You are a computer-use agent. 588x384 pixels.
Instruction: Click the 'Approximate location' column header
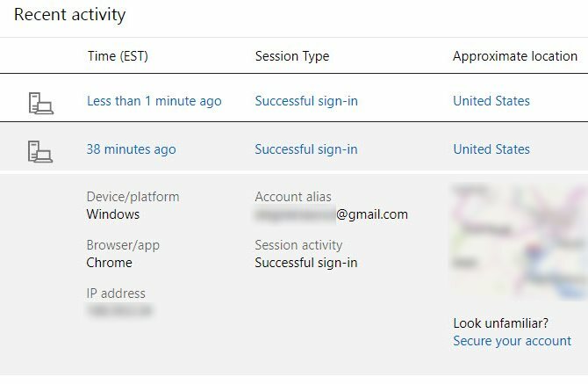(x=515, y=56)
